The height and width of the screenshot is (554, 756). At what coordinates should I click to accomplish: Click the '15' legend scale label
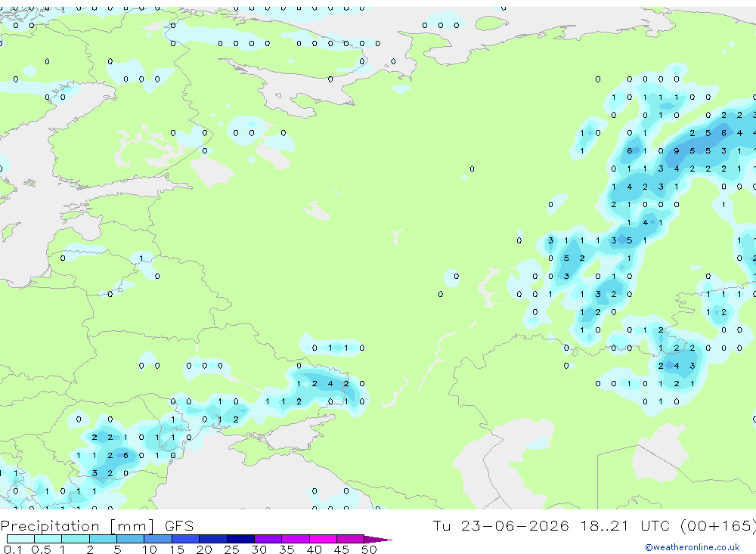176,549
